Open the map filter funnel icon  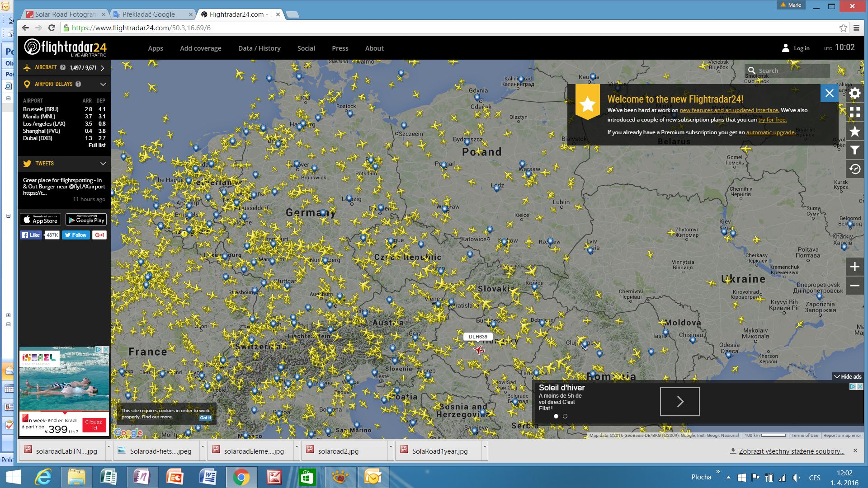[854, 150]
